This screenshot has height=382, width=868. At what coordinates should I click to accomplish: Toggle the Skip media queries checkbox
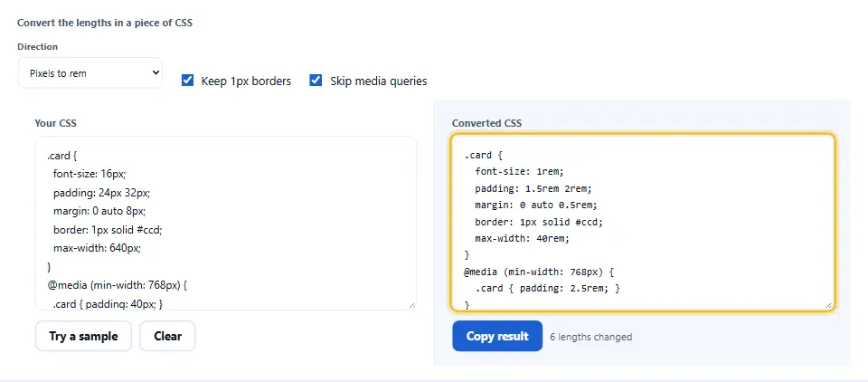click(x=316, y=81)
